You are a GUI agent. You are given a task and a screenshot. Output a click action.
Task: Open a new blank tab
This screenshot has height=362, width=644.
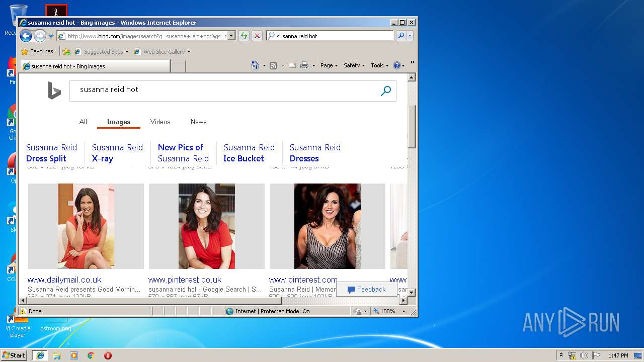[x=179, y=66]
